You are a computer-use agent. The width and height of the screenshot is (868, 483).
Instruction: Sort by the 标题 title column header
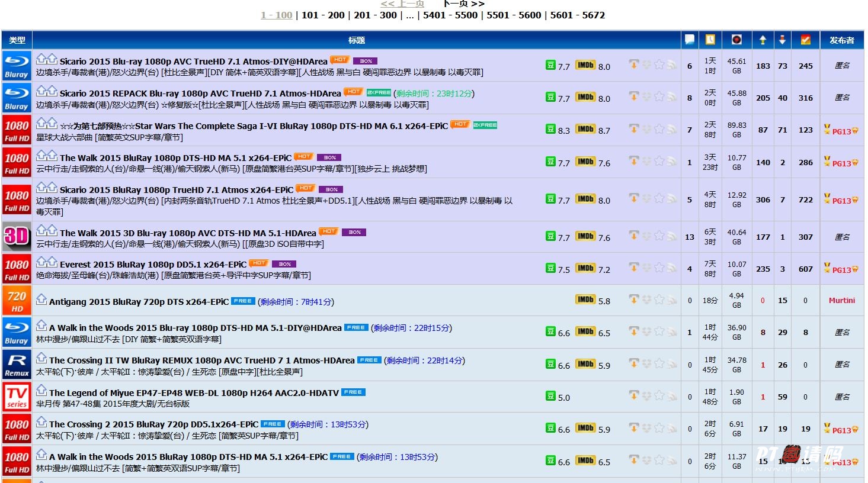click(356, 40)
